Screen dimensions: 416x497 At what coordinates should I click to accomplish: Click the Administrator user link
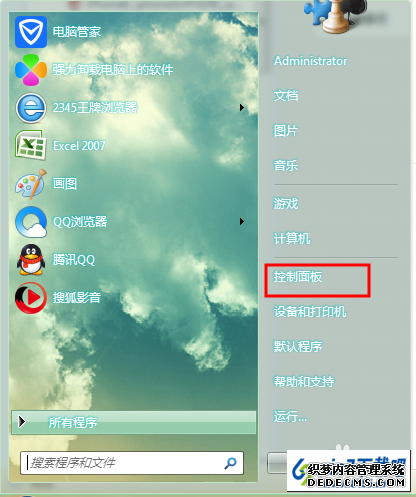point(310,61)
